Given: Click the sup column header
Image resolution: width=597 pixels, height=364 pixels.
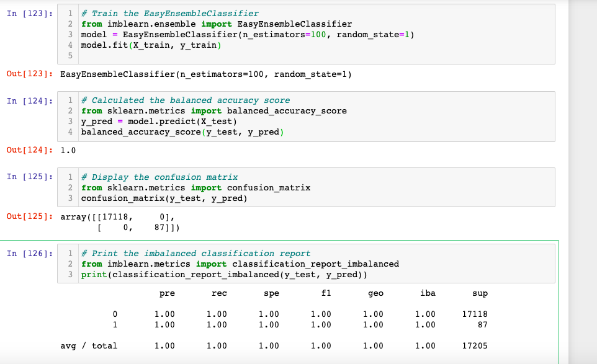Looking at the screenshot, I should click(480, 293).
